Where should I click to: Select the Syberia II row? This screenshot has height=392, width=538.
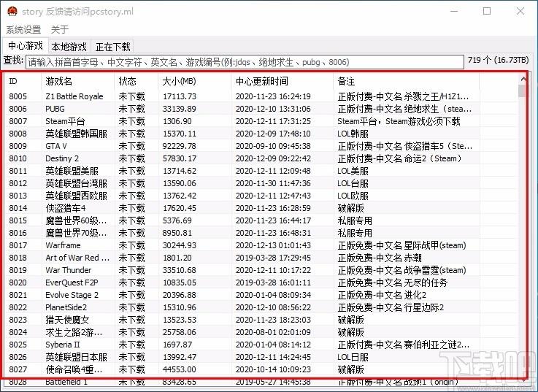[x=261, y=345]
